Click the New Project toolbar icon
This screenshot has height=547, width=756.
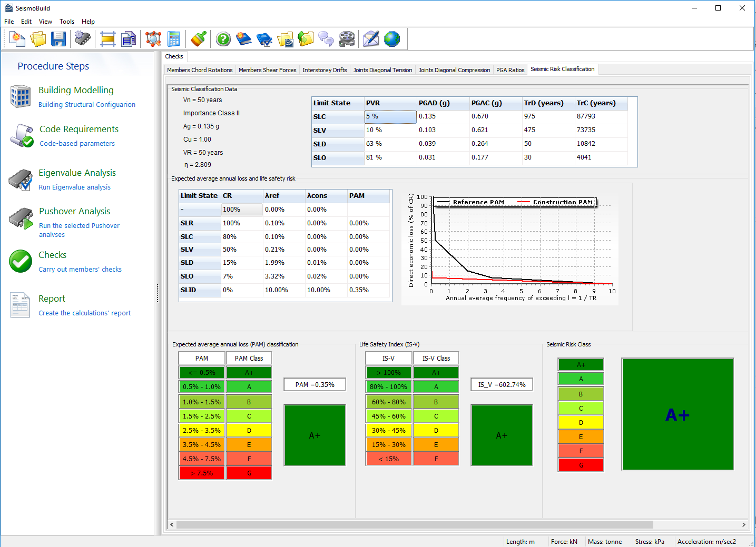(x=17, y=39)
